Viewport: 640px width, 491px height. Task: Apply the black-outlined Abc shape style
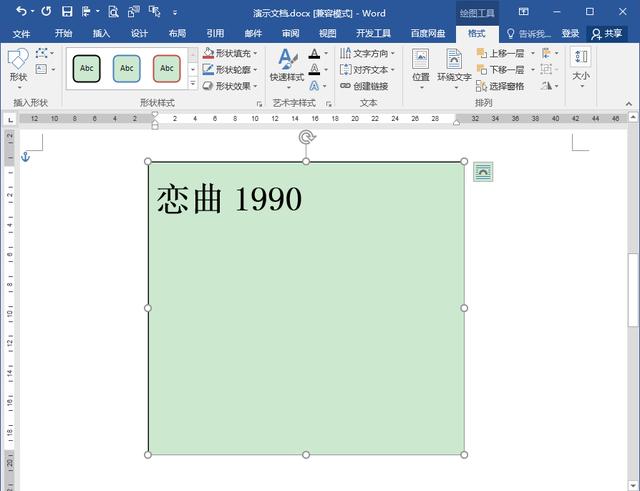click(x=87, y=69)
